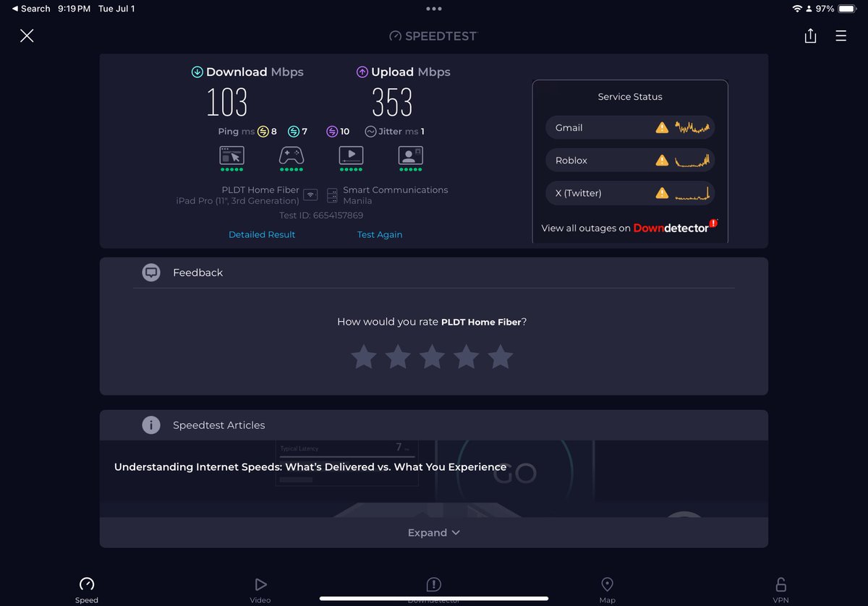Viewport: 868px width, 606px height.
Task: Switch to the Speed tab
Action: point(87,590)
